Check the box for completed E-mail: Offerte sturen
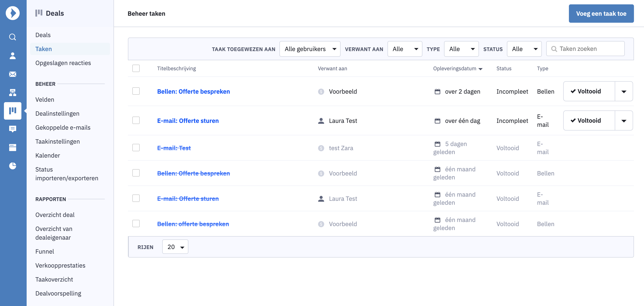Screen dimensions: 644x306 tap(136, 198)
